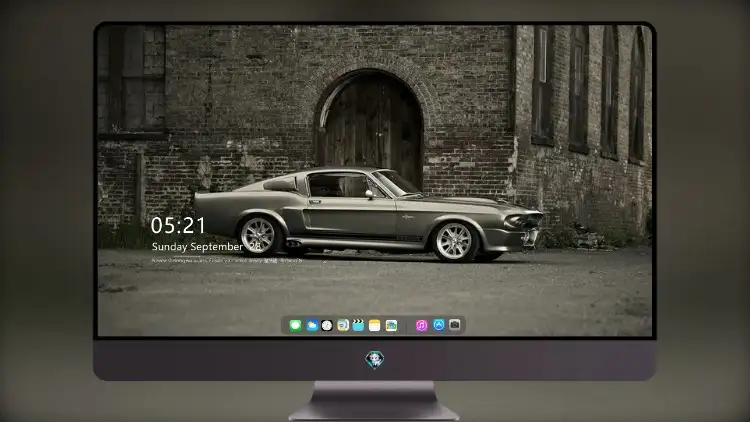Click the 05:21 clock widget
Viewport: 750px width, 422px height.
pos(178,225)
